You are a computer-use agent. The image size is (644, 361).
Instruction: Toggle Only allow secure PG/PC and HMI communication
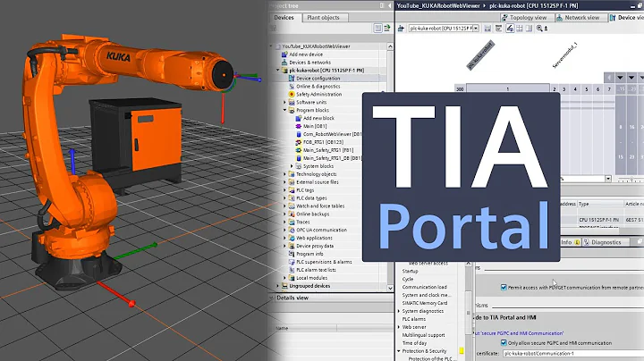(x=504, y=342)
